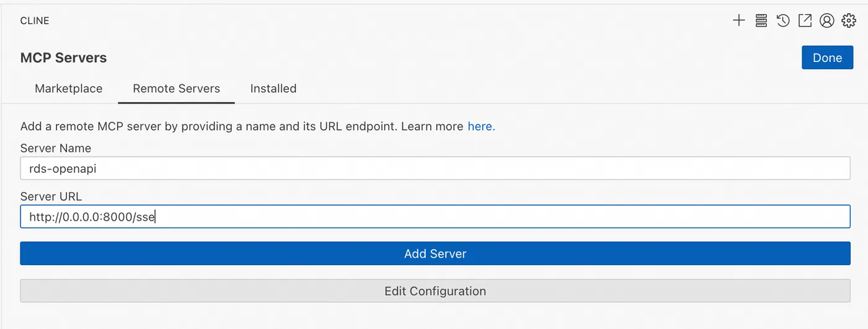Focus the Server Name input field
Screen dimensions: 868x329
(435, 168)
